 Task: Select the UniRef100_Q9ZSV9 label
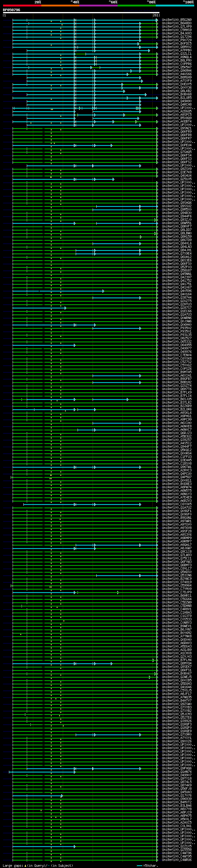[x=177, y=169]
